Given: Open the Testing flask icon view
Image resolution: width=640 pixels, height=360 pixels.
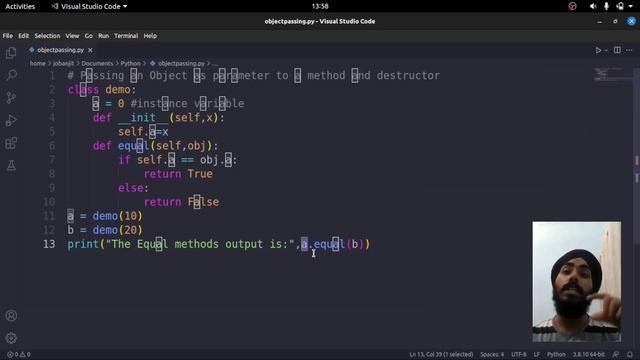Looking at the screenshot, I should (x=11, y=165).
